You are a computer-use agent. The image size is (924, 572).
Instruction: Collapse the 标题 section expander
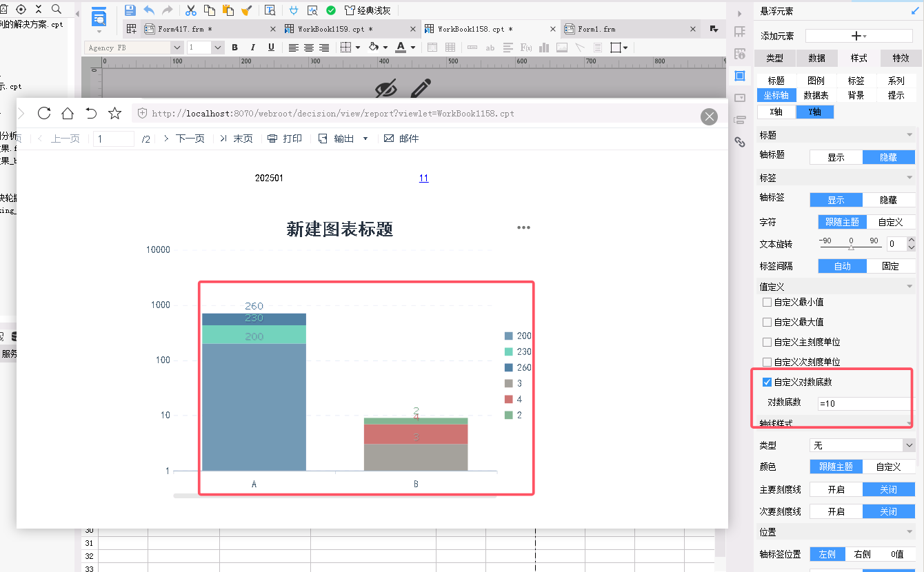(x=910, y=135)
